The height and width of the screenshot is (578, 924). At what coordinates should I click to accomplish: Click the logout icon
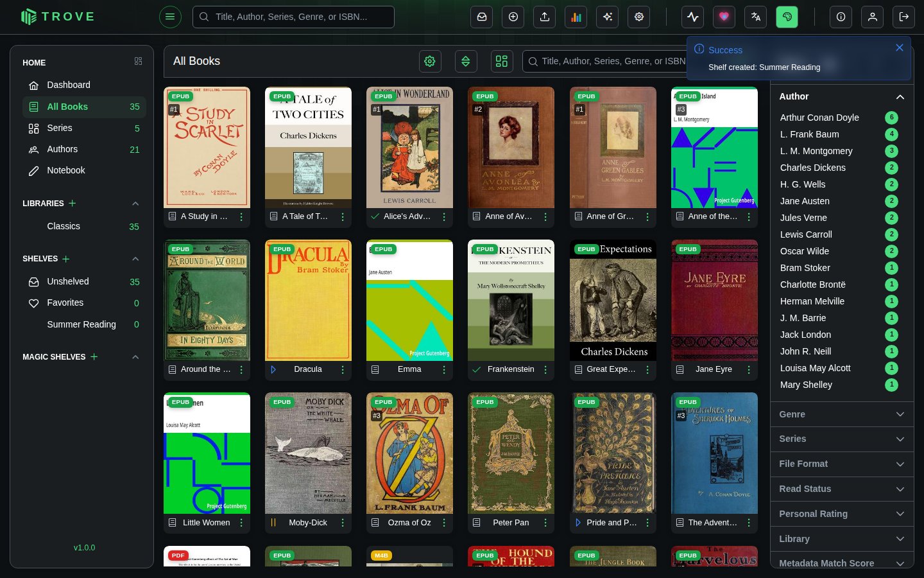pyautogui.click(x=904, y=17)
